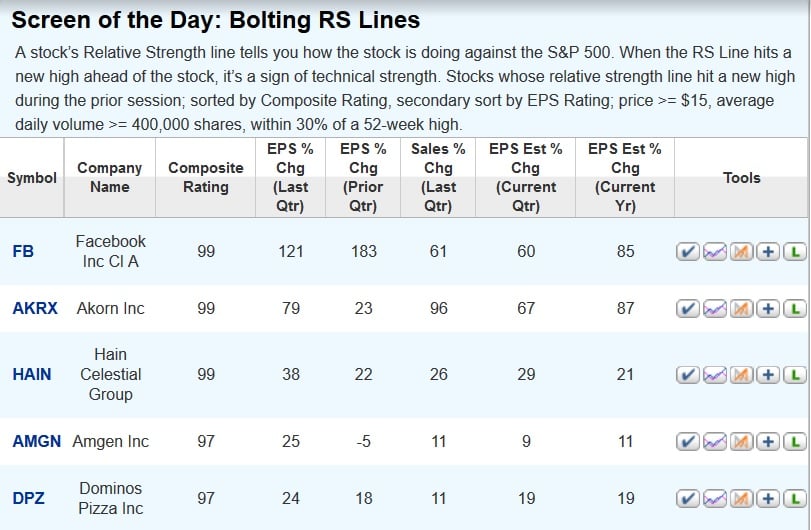Click the Sales % Chg (Last Qtr) column header
811x530 pixels.
pos(438,178)
